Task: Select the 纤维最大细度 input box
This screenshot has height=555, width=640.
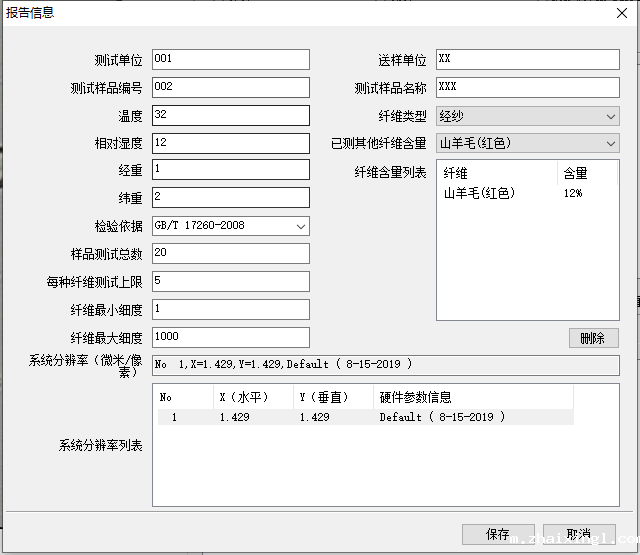Action: coord(230,337)
